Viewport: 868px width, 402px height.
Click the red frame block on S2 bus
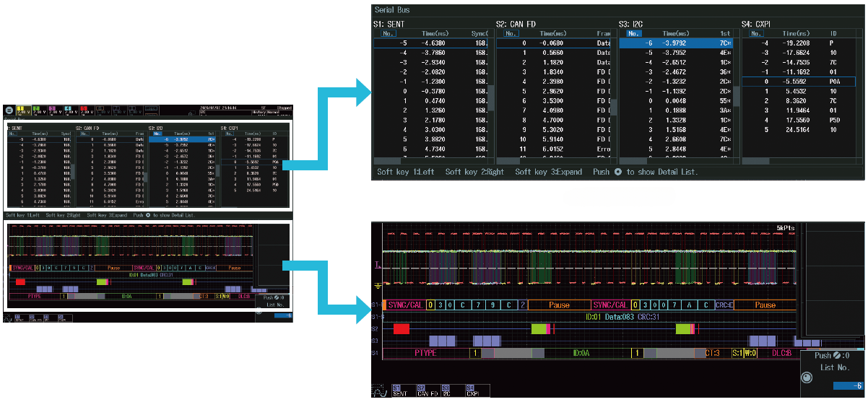(x=402, y=328)
